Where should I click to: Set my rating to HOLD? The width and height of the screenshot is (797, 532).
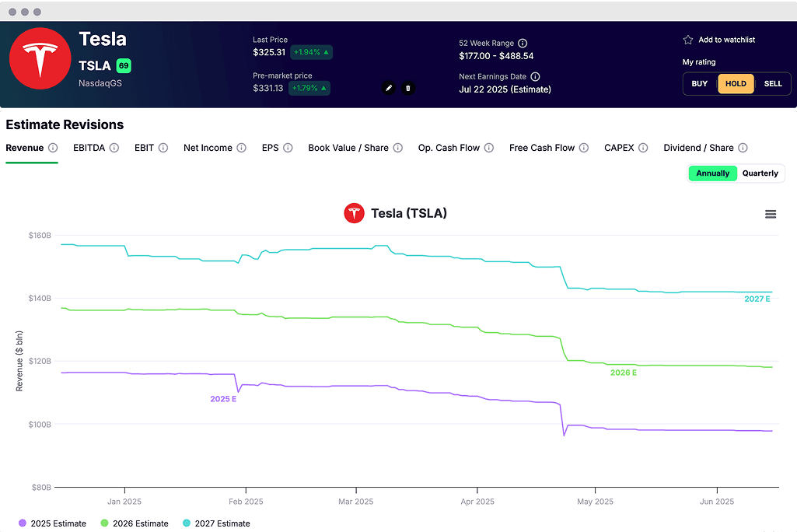[x=736, y=84]
